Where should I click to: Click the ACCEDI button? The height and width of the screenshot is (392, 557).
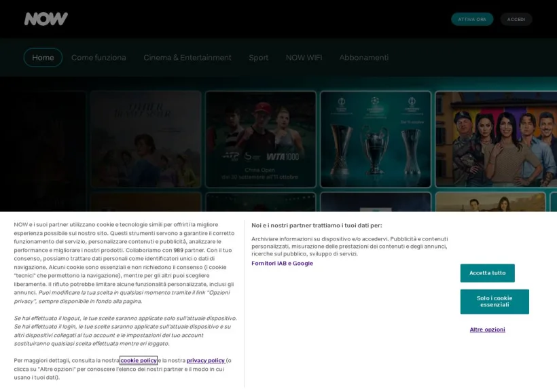[516, 19]
